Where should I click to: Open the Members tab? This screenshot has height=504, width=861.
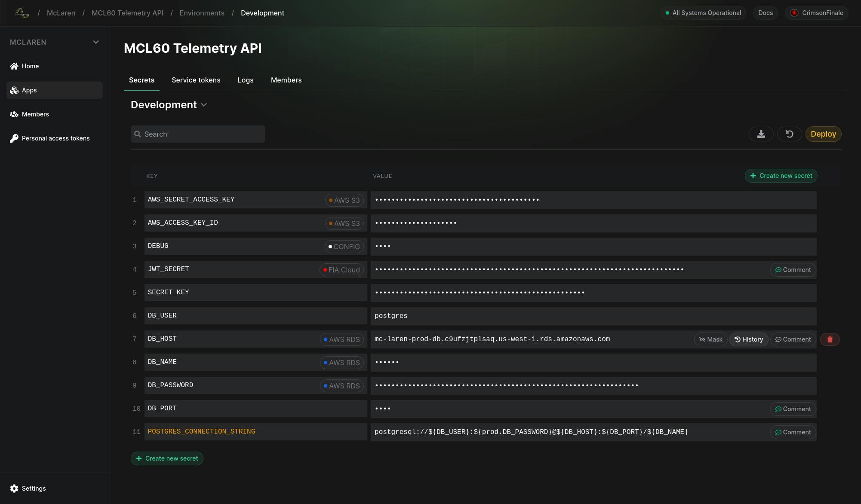[286, 80]
